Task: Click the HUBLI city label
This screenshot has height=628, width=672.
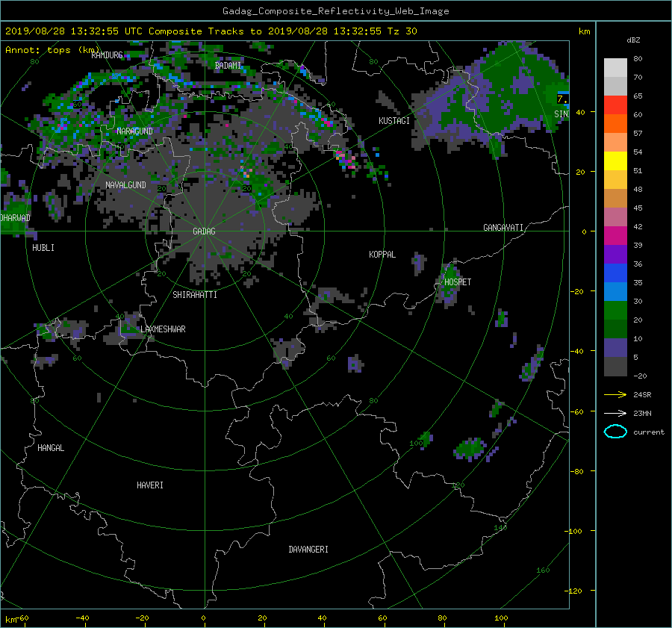Action: point(43,248)
